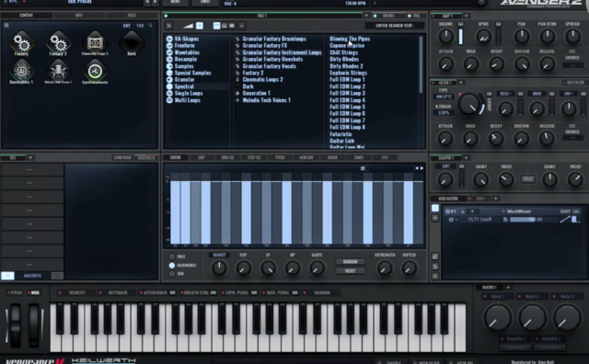Select the Cinematic Loops 2 expansion icon
589x364 pixels.
95,42
